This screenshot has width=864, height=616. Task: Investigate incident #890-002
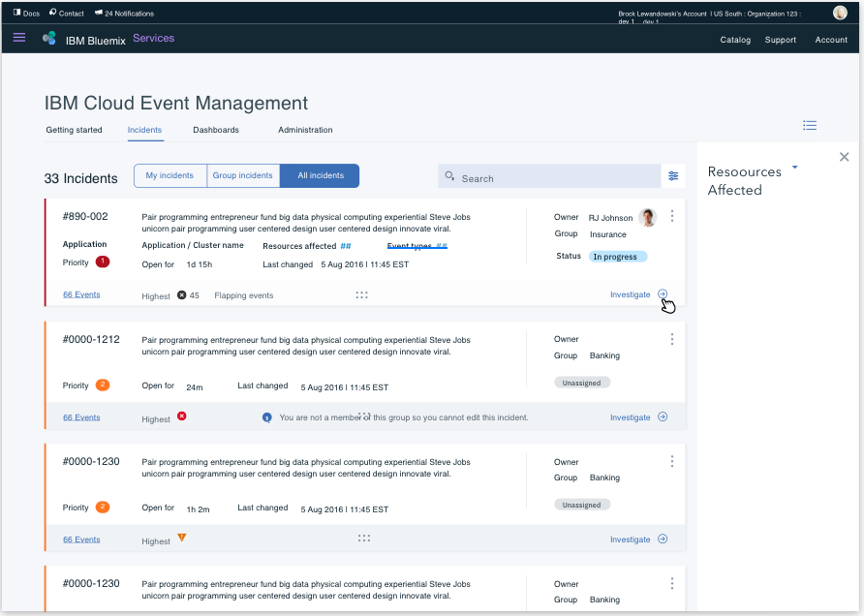click(x=630, y=294)
